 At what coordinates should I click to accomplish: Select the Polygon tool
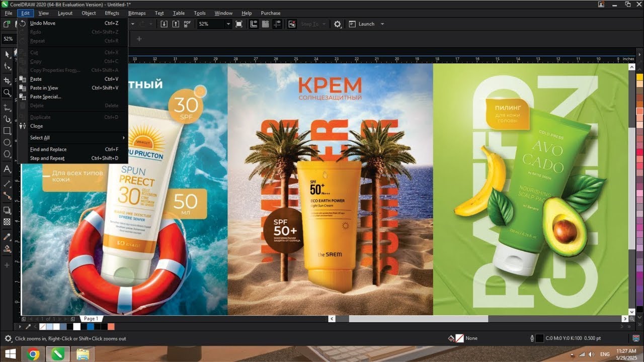7,155
